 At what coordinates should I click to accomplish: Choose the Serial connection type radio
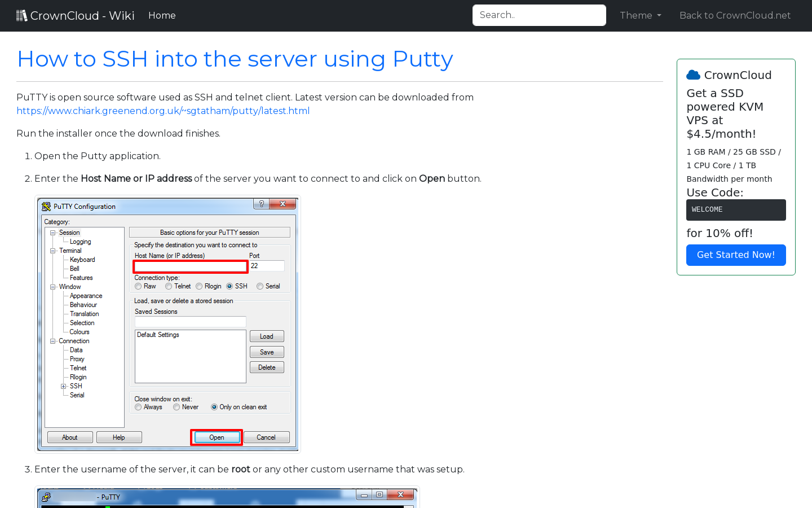[x=260, y=286]
